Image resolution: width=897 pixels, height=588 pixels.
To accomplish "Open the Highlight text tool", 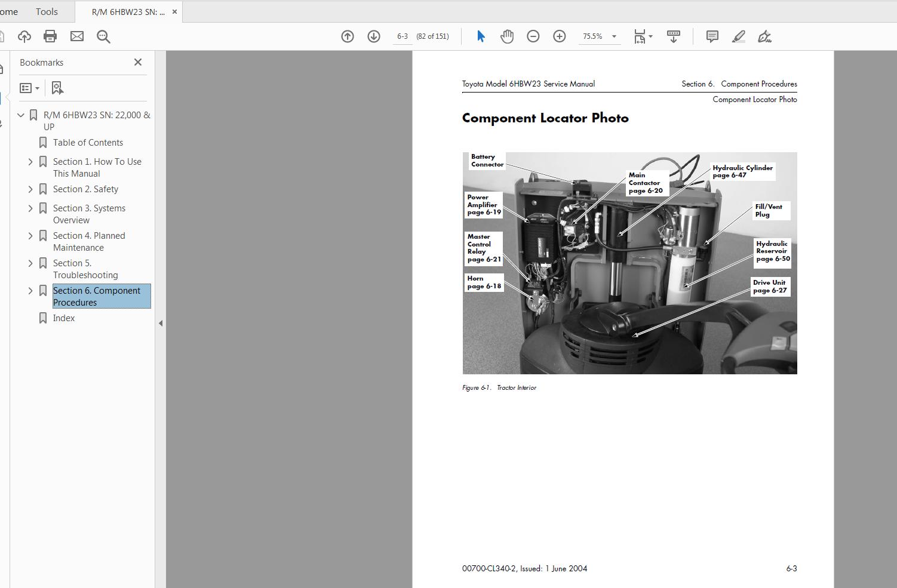I will point(738,36).
